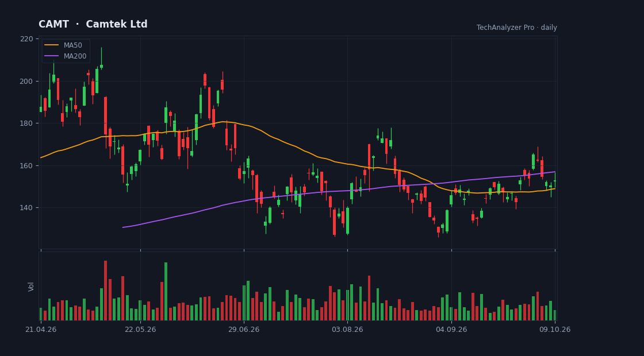The image size is (644, 356).
Task: Click the CAMT · Camtek Ltd chart title
Action: 93,24
